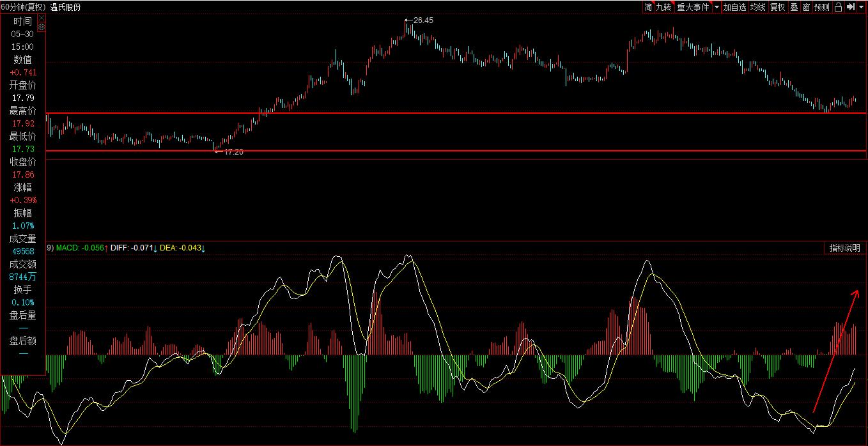
Task: Expand dropdown arrow next to 重大事件
Action: click(716, 7)
